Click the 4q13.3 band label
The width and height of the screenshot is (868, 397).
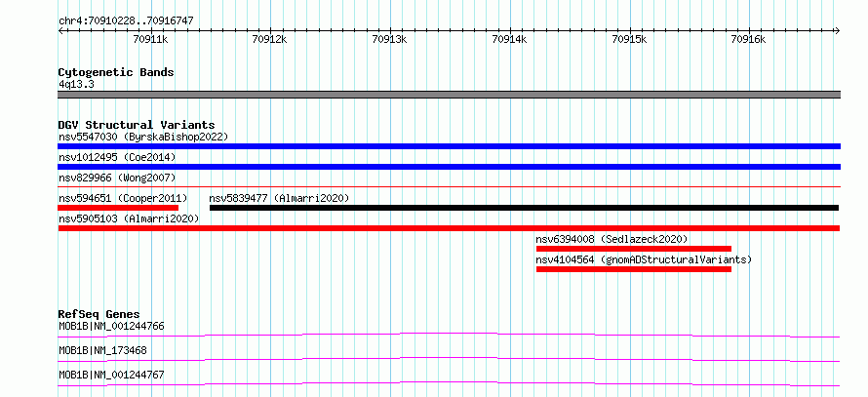(x=76, y=84)
